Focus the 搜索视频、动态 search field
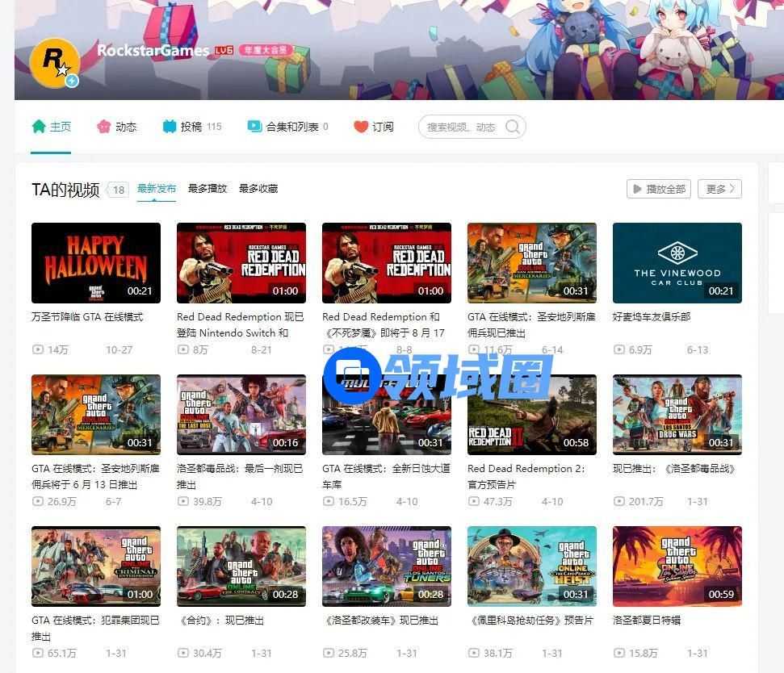 [462, 127]
